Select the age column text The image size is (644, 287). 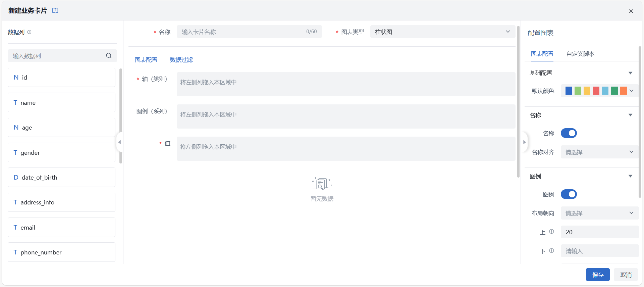27,128
